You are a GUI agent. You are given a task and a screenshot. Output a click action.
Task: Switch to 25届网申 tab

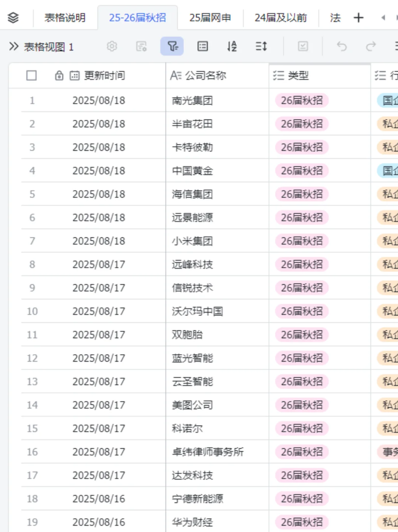tap(210, 18)
